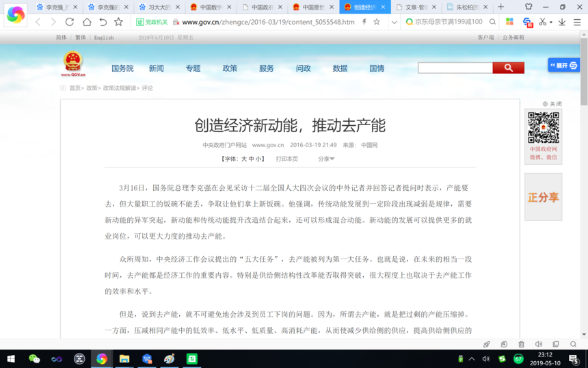Image resolution: width=588 pixels, height=368 pixels.
Task: Open the dropdown arrow beside scissors icon
Action: click(551, 22)
